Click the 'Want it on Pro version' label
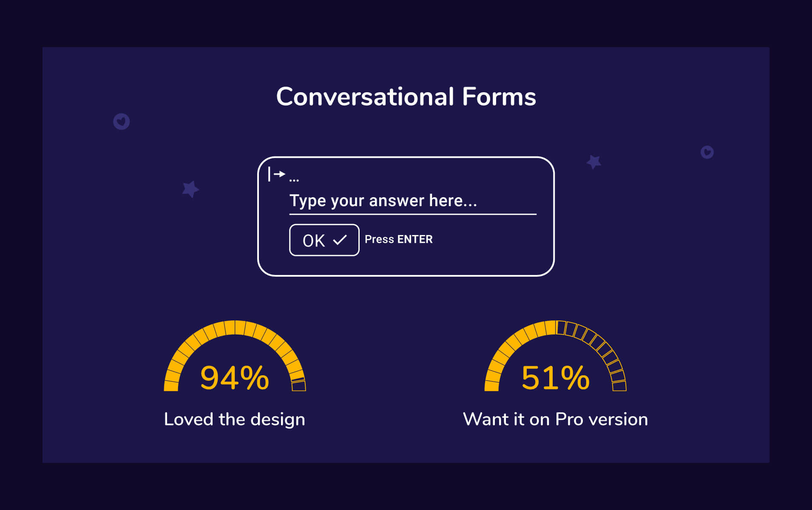Image resolution: width=812 pixels, height=510 pixels. point(555,419)
